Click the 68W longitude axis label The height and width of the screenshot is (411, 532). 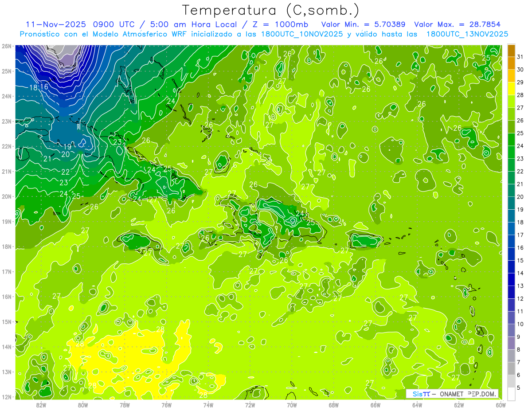tap(333, 405)
